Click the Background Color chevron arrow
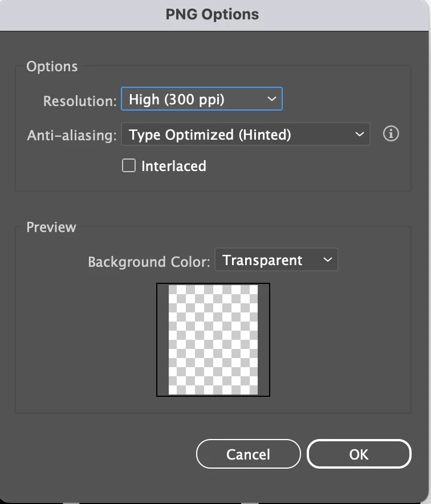 pyautogui.click(x=327, y=260)
